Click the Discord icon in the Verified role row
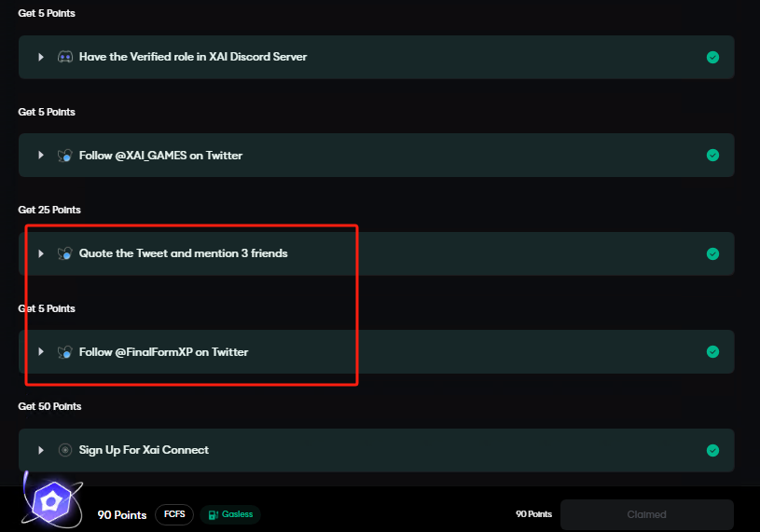Image resolution: width=760 pixels, height=532 pixels. 65,57
